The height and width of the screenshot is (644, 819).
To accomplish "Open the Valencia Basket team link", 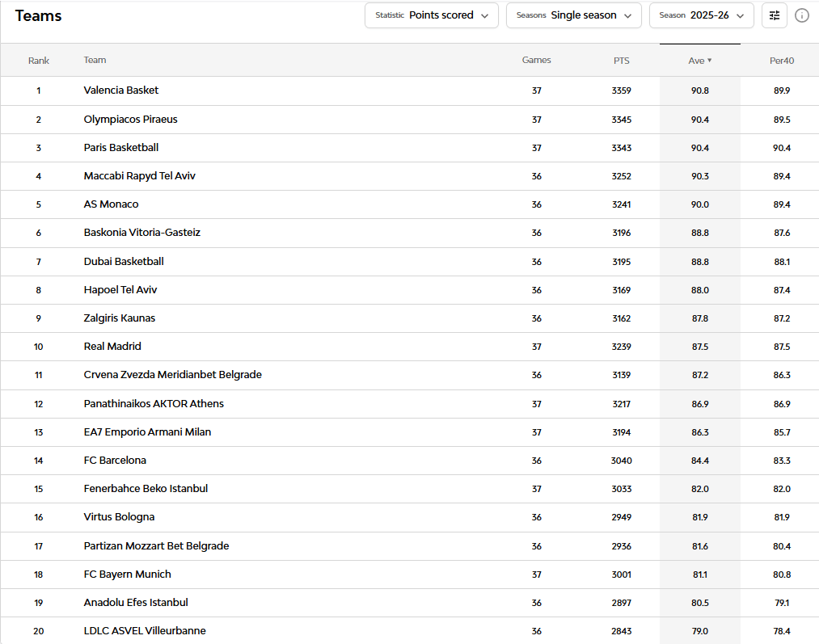I will 121,90.
